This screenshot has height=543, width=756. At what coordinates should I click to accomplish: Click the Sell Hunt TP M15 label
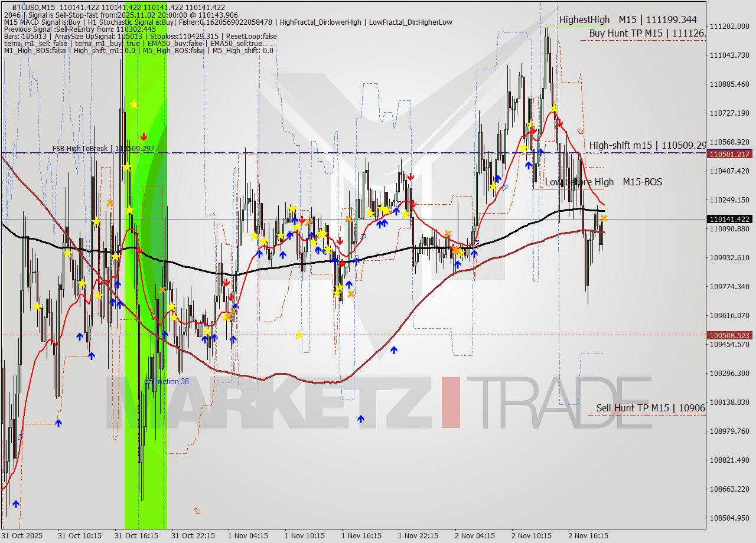(650, 408)
